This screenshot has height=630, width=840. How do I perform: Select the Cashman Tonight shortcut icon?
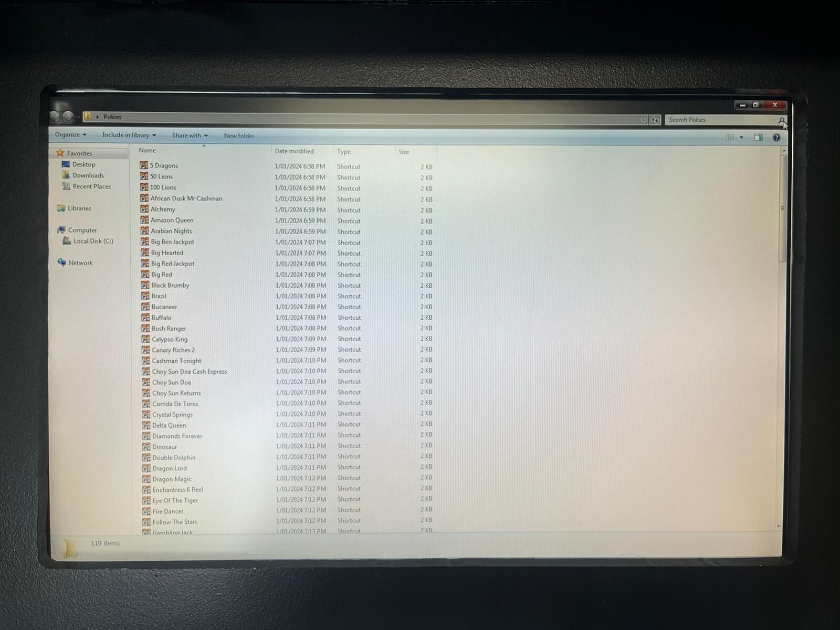click(x=145, y=361)
